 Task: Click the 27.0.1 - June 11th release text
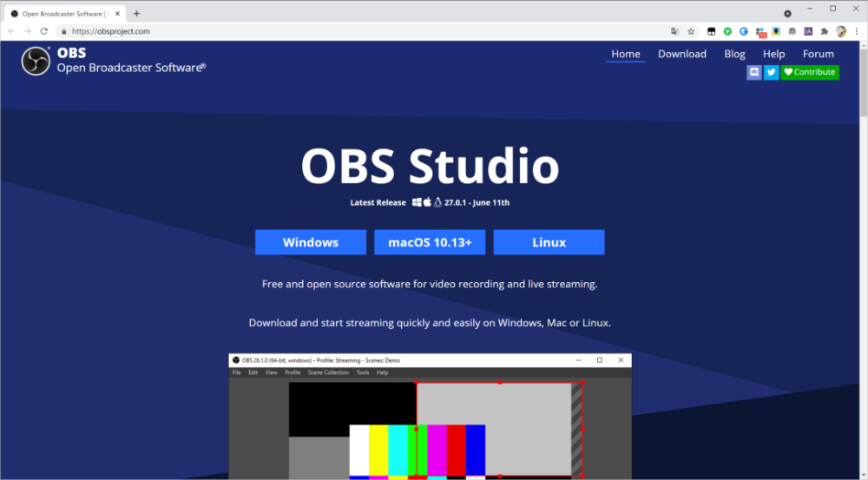[477, 202]
